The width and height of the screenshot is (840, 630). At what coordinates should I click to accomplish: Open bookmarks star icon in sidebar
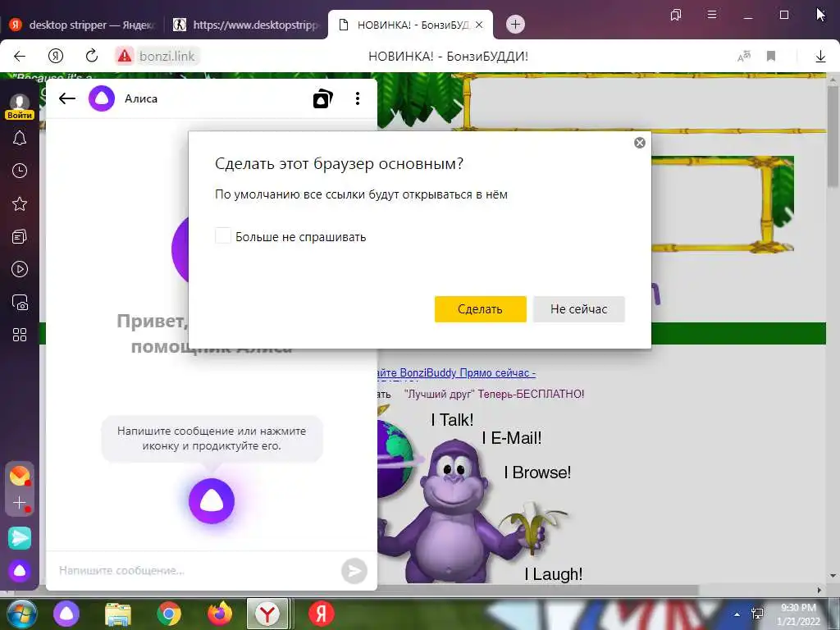20,203
